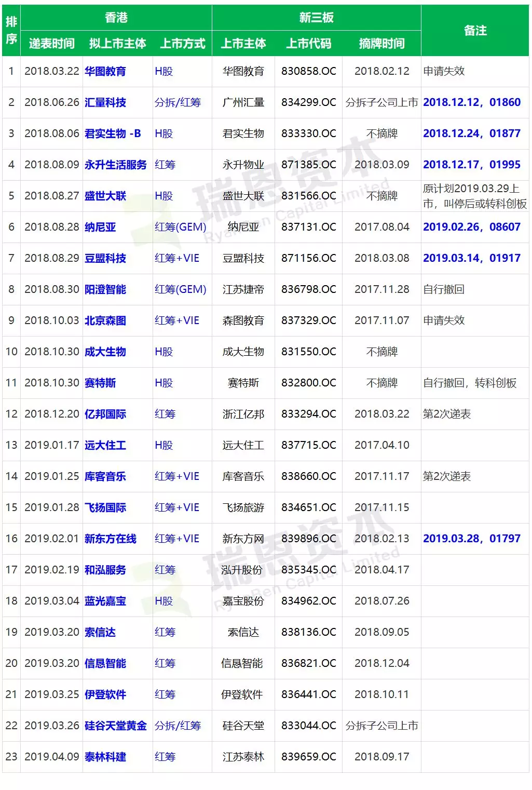
Task: Select 新东方在线 in row 16
Action: click(x=111, y=539)
